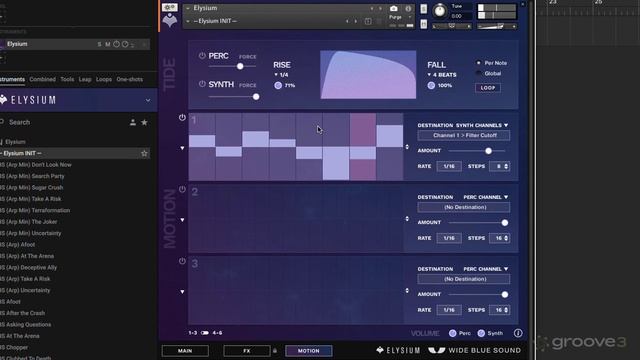This screenshot has height=360, width=640.
Task: Click the lock icon next to FX
Action: (x=275, y=351)
